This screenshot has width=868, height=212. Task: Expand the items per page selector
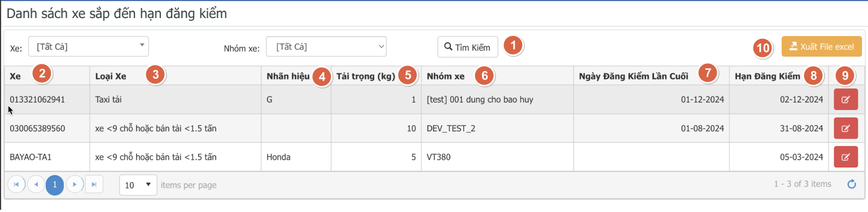(138, 185)
